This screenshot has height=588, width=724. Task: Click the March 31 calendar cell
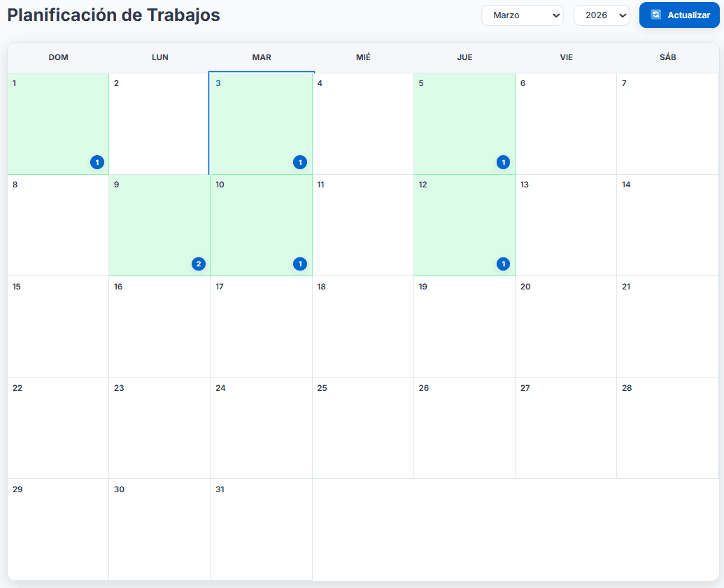[262, 528]
